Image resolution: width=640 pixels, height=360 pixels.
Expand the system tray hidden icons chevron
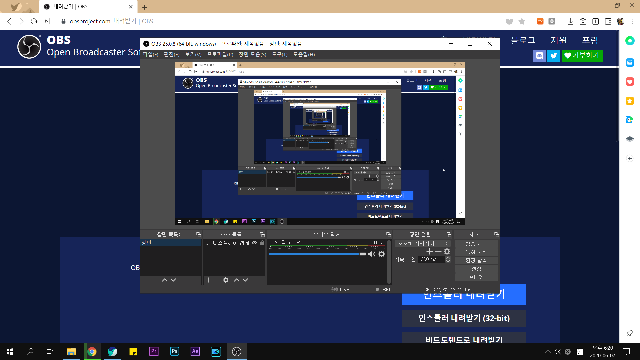coord(548,351)
